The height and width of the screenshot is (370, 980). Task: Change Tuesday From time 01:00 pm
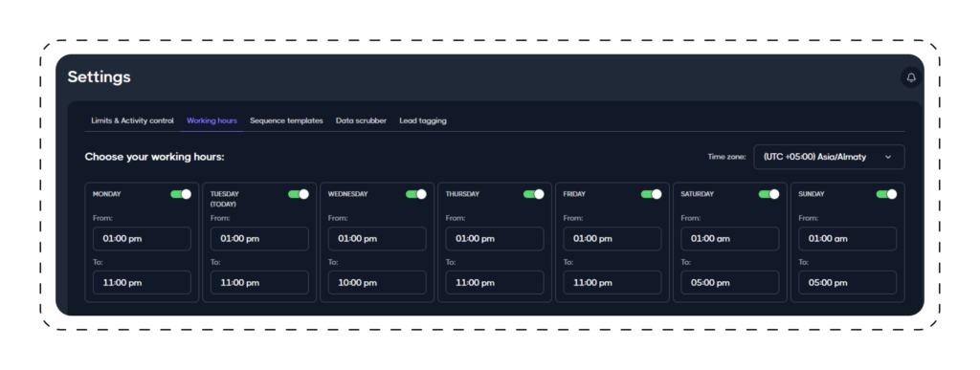259,238
